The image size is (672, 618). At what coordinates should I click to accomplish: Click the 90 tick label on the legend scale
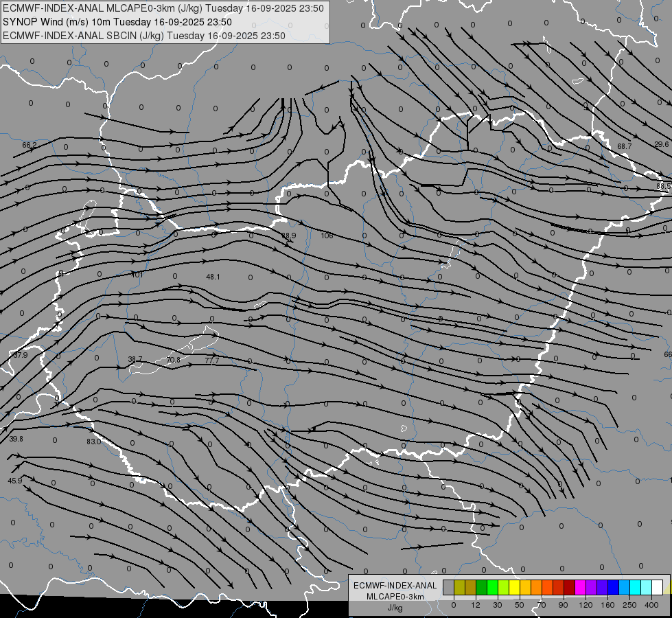click(563, 605)
